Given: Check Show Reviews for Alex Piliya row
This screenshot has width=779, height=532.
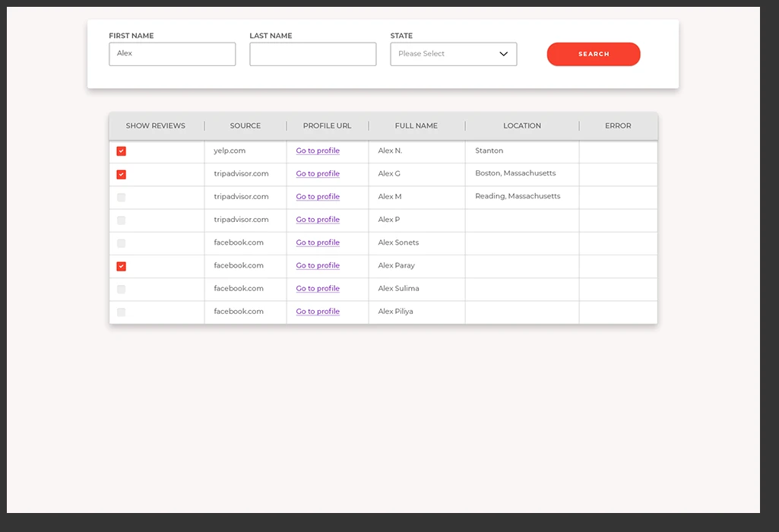Looking at the screenshot, I should 122,312.
